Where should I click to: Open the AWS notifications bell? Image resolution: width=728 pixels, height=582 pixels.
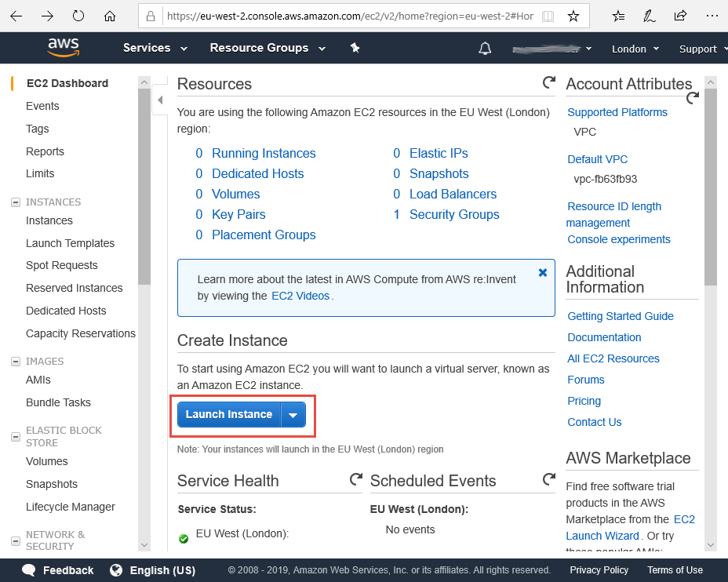tap(485, 49)
